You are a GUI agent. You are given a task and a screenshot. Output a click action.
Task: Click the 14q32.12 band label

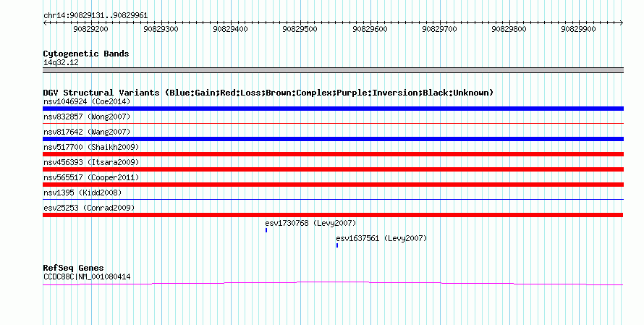pos(61,62)
